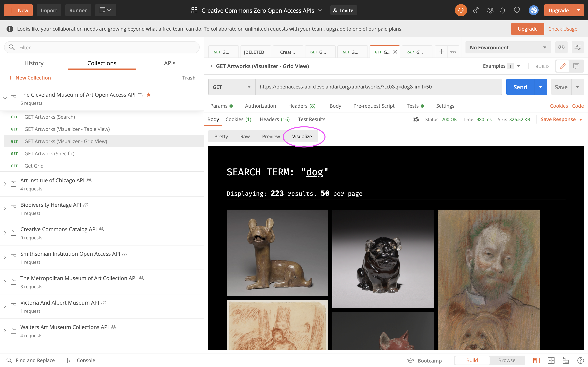The image size is (588, 367).
Task: Select the Pretty response view tab
Action: tap(221, 136)
